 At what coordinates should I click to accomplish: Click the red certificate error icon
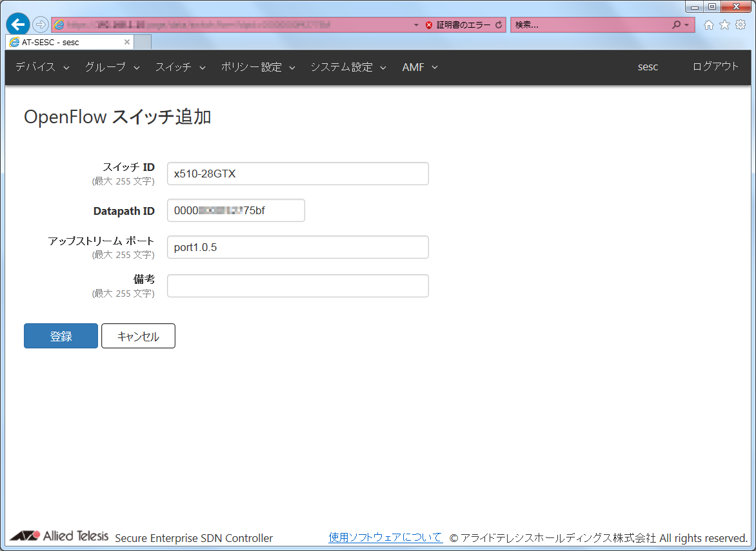tap(428, 25)
